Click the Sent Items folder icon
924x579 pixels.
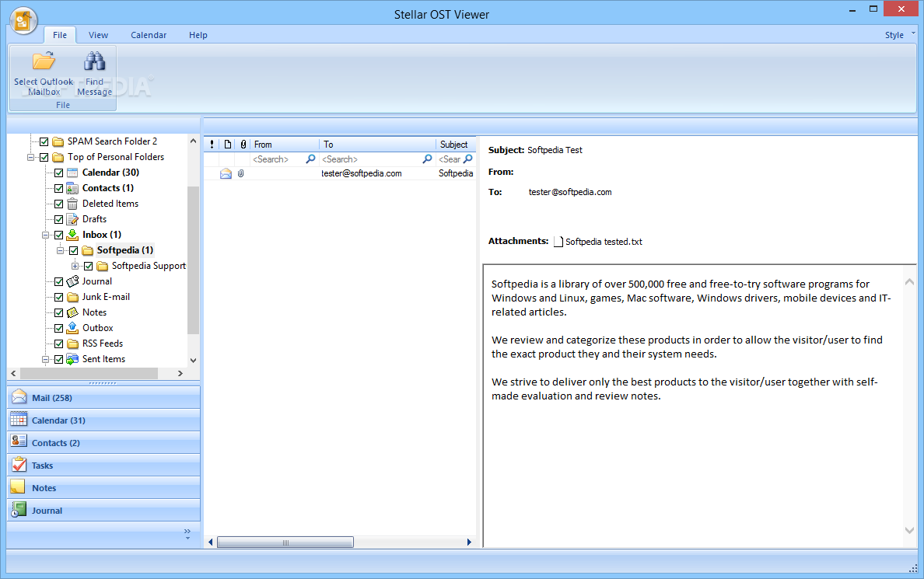72,359
